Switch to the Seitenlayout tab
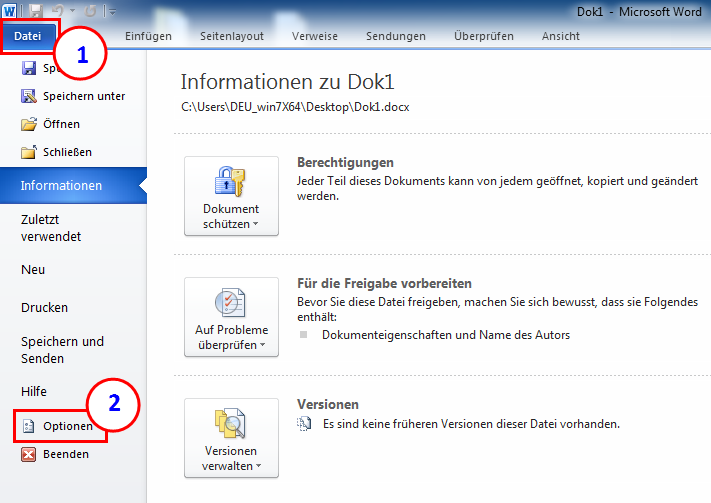Viewport: 711px width, 503px height. click(232, 36)
